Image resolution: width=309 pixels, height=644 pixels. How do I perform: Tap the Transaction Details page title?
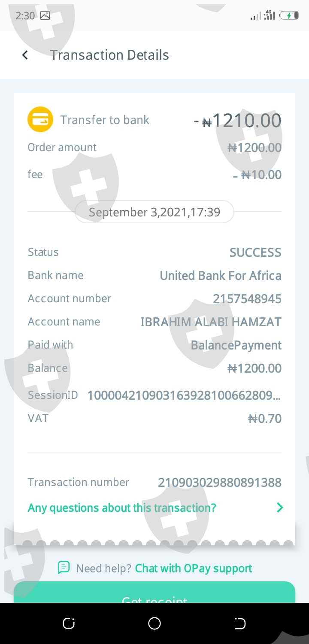tap(109, 55)
